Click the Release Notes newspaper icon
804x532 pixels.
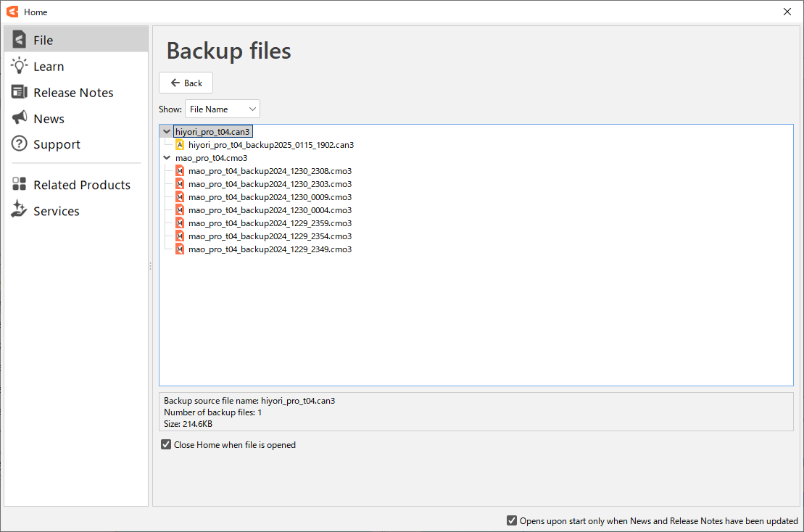point(20,92)
